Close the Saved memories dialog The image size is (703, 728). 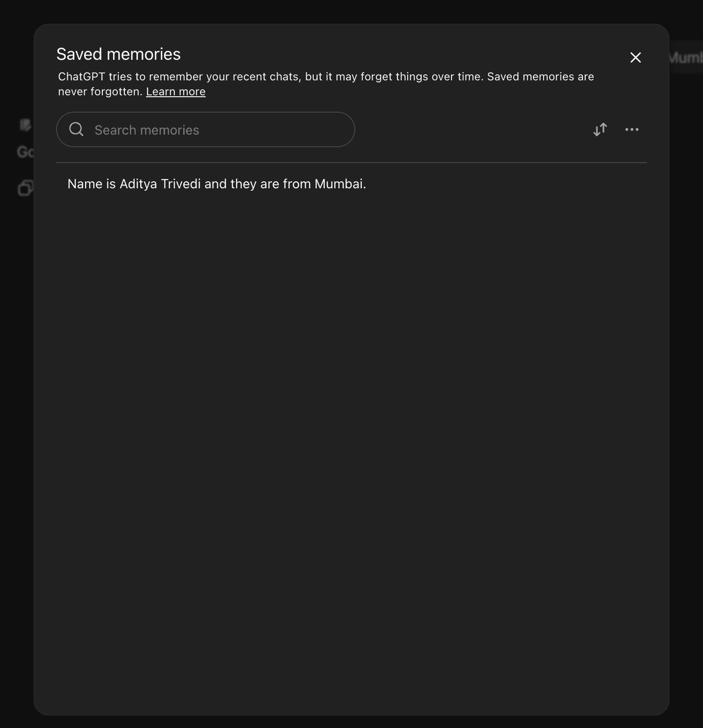click(x=635, y=57)
